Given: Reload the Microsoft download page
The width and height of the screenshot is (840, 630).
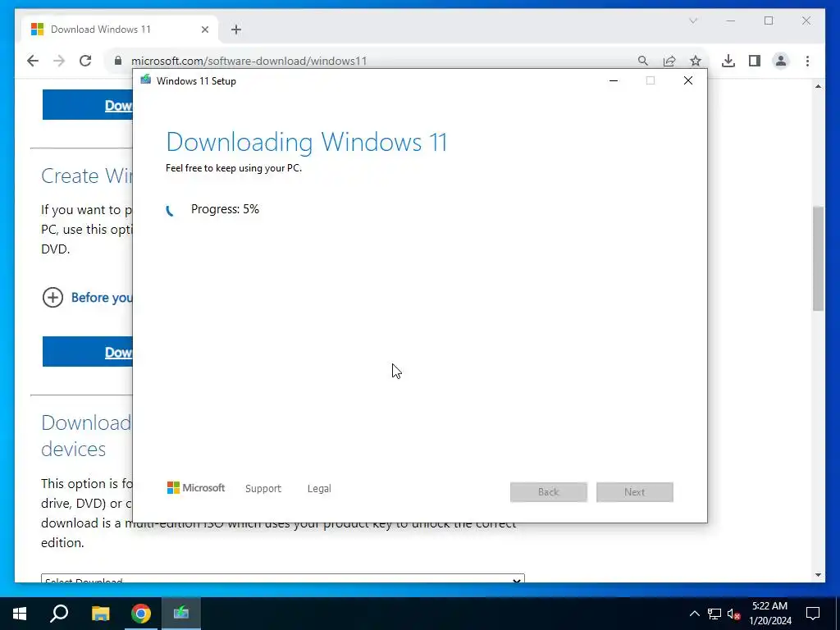Looking at the screenshot, I should tap(85, 61).
